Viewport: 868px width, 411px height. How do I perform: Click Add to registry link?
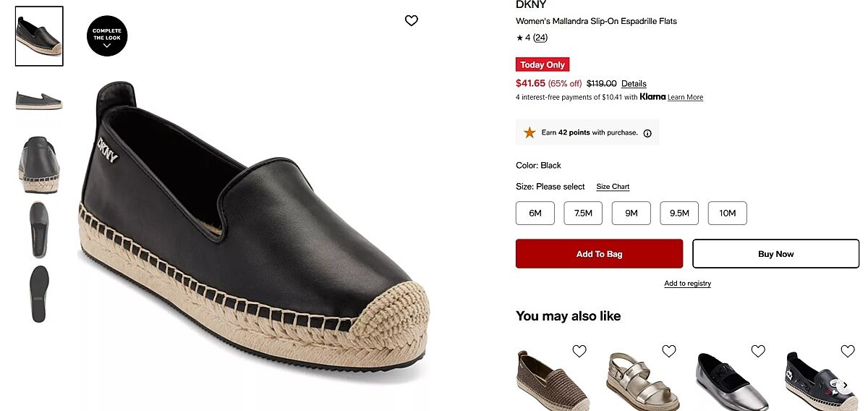point(687,284)
